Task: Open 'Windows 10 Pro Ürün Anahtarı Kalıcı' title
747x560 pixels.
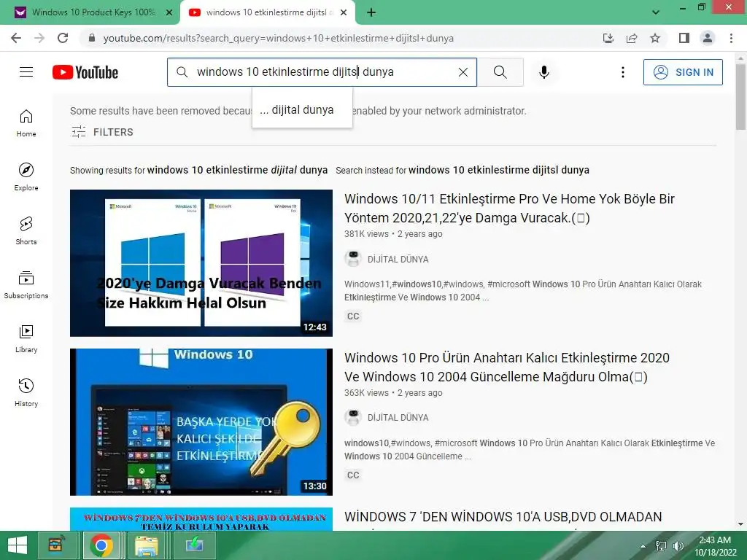Action: (x=507, y=367)
